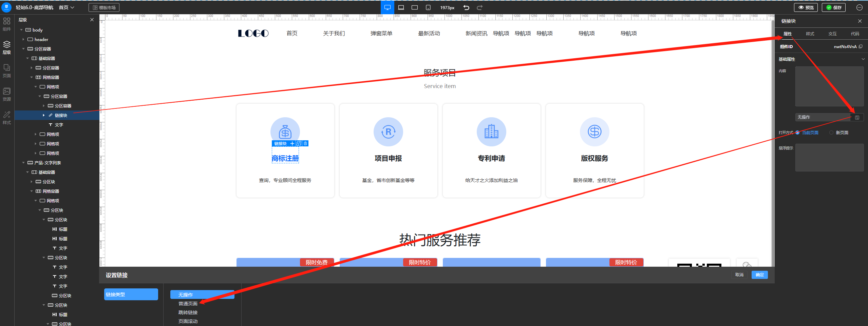Click the 项目申报 R icon
The width and height of the screenshot is (868, 326).
[388, 132]
